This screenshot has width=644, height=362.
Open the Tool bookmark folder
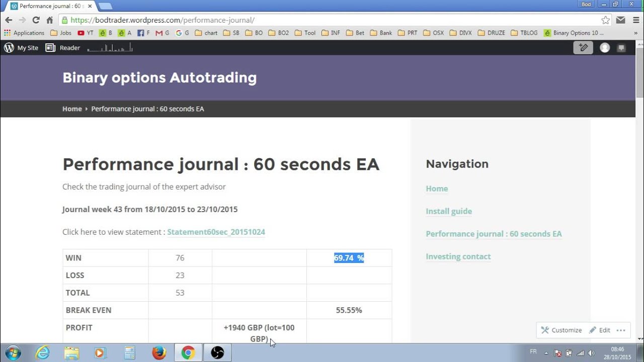coord(305,33)
